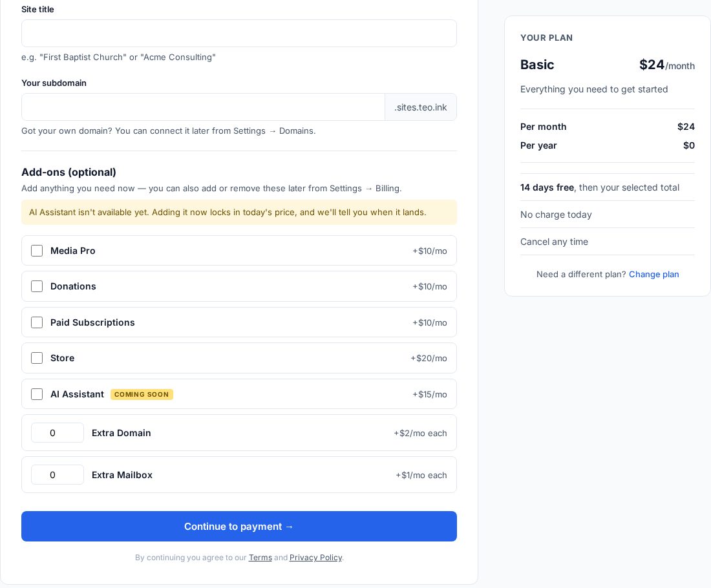Click the First Baptist Church example hint
The image size is (711, 588).
pos(118,57)
